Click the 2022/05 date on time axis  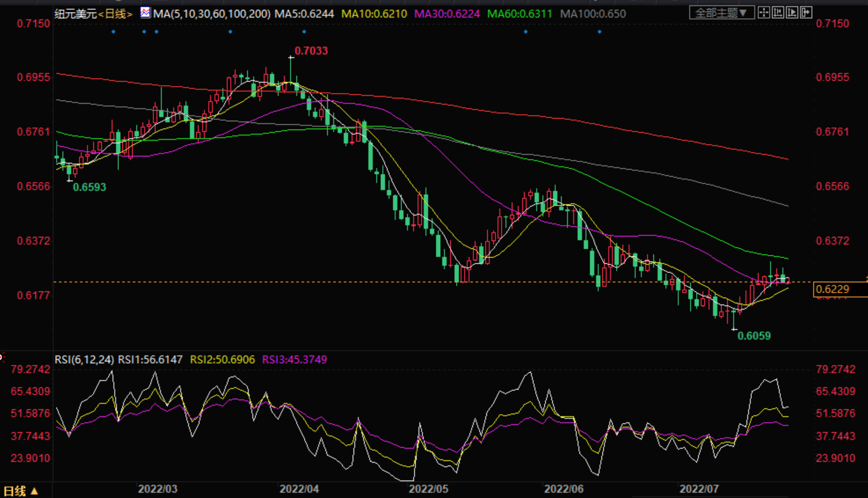tap(428, 489)
